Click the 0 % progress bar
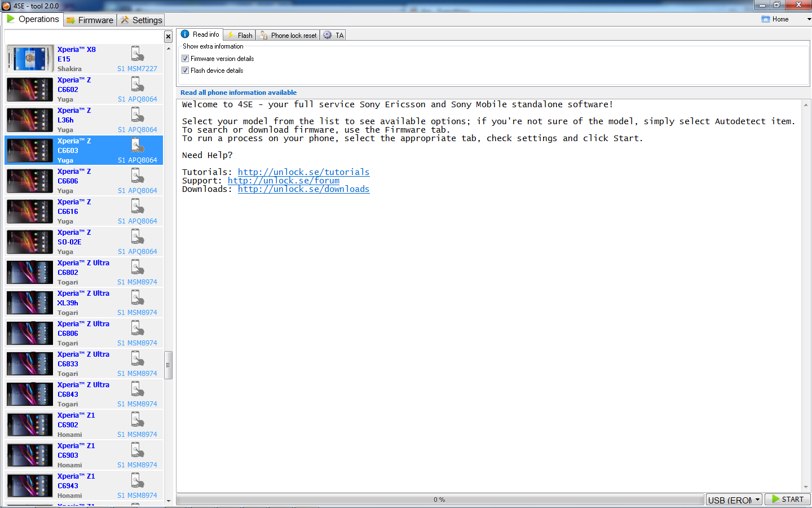The image size is (812, 508). coord(440,500)
